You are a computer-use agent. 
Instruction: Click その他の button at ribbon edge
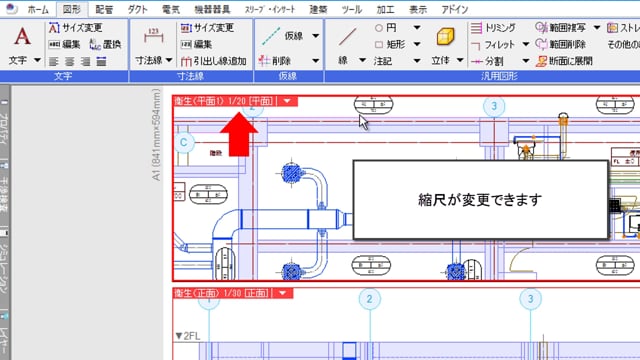(x=623, y=44)
